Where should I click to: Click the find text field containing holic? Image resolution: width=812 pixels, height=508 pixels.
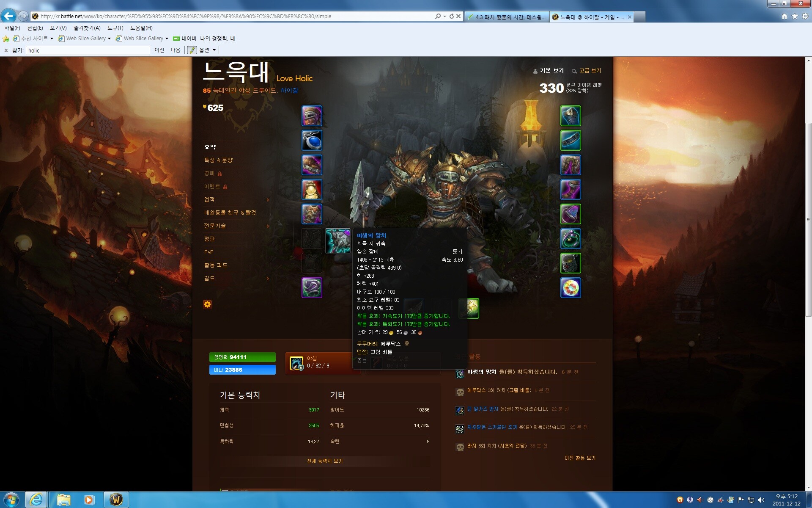point(88,50)
